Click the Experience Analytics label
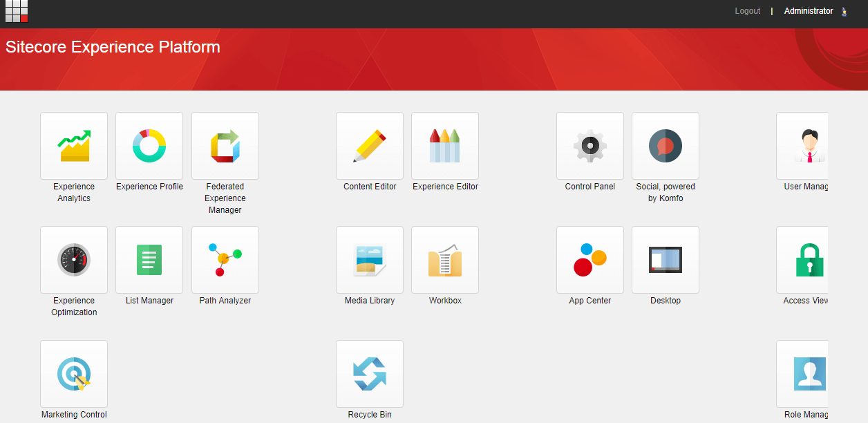868x423 pixels. [x=74, y=193]
